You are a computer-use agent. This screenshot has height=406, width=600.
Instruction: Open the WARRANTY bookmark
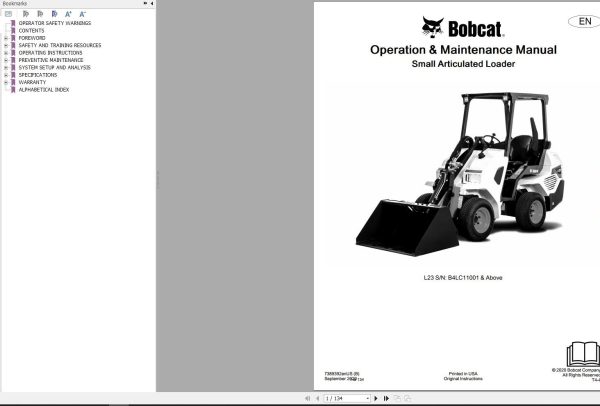33,82
